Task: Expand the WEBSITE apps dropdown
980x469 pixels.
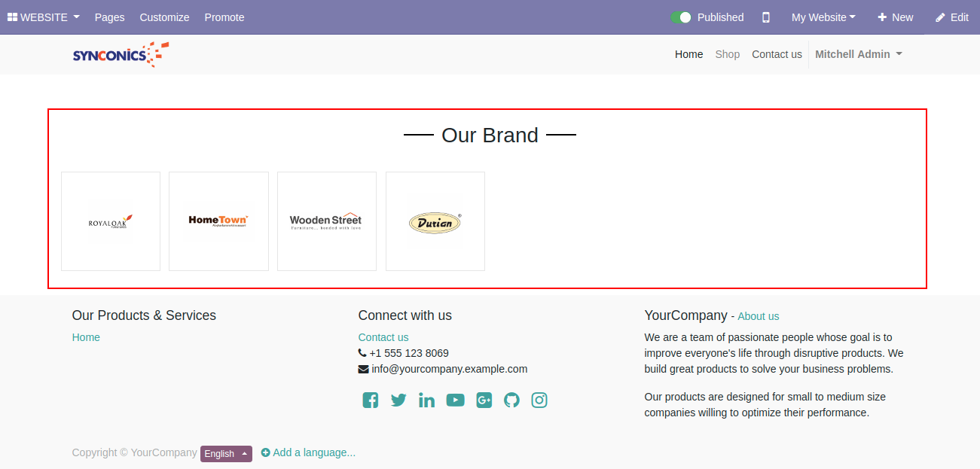Action: (44, 17)
